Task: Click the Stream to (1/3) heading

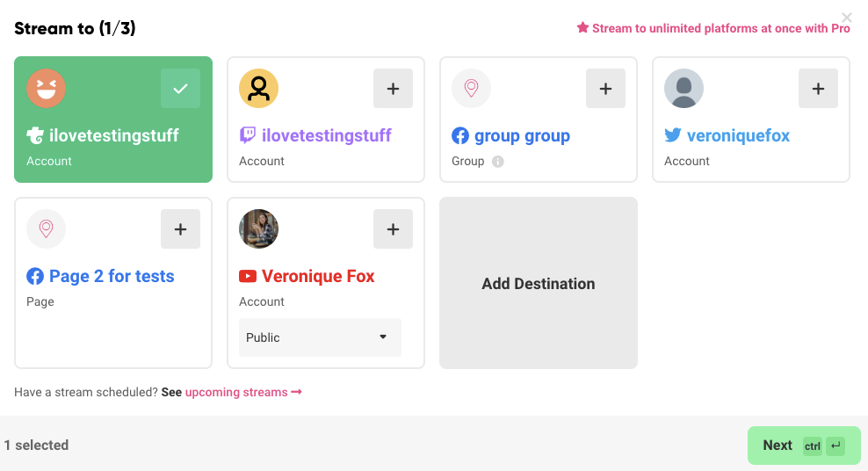Action: point(75,28)
